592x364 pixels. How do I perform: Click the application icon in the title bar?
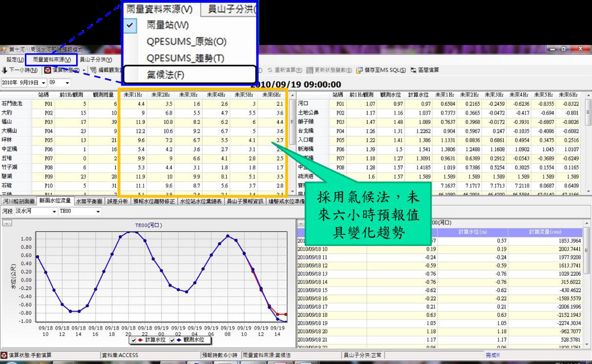[x=4, y=49]
